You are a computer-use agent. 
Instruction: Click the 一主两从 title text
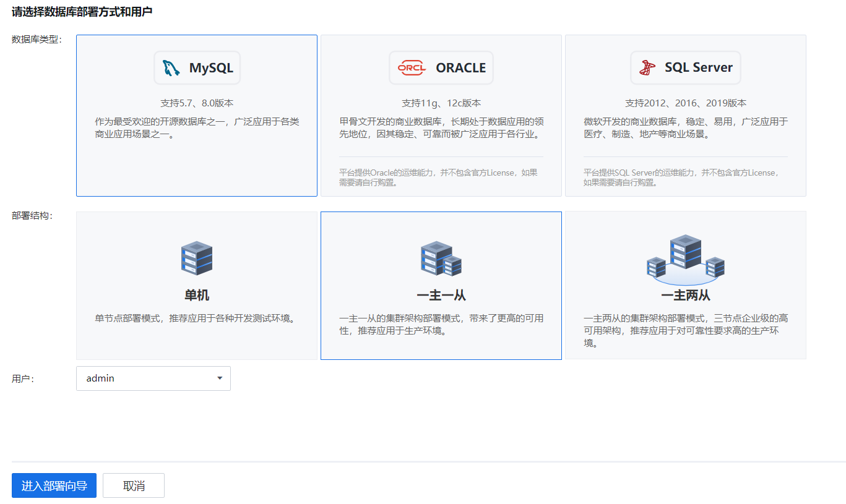pos(686,296)
